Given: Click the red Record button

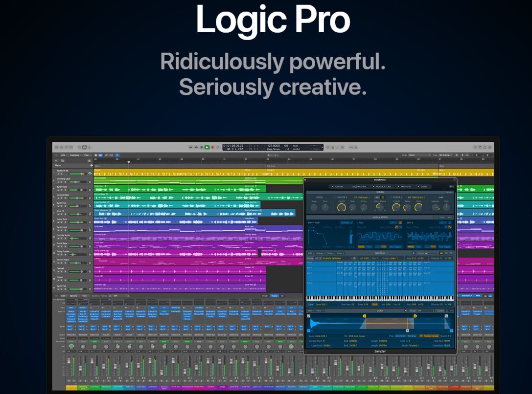Looking at the screenshot, I should pos(212,147).
